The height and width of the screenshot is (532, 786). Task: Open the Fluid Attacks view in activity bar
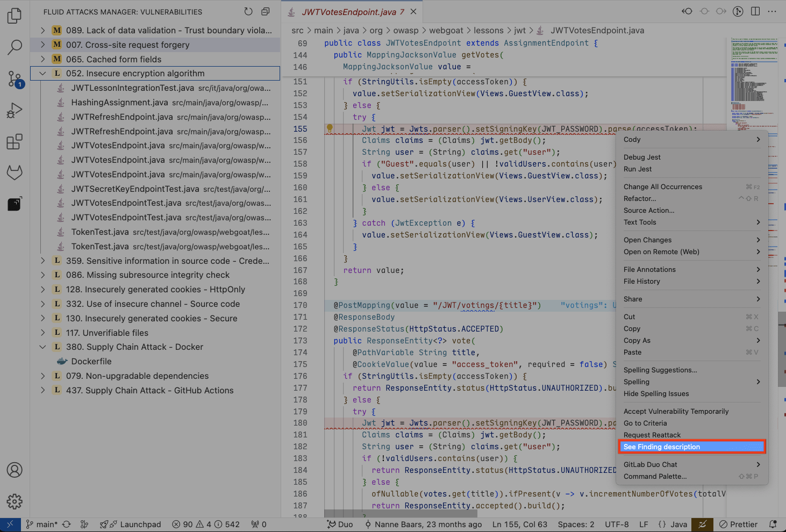(15, 204)
